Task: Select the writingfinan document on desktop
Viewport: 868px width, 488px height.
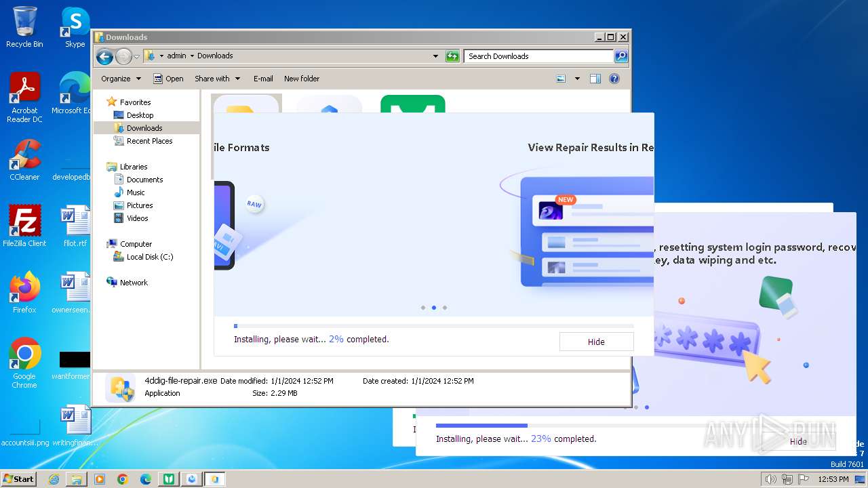Action: pos(75,426)
